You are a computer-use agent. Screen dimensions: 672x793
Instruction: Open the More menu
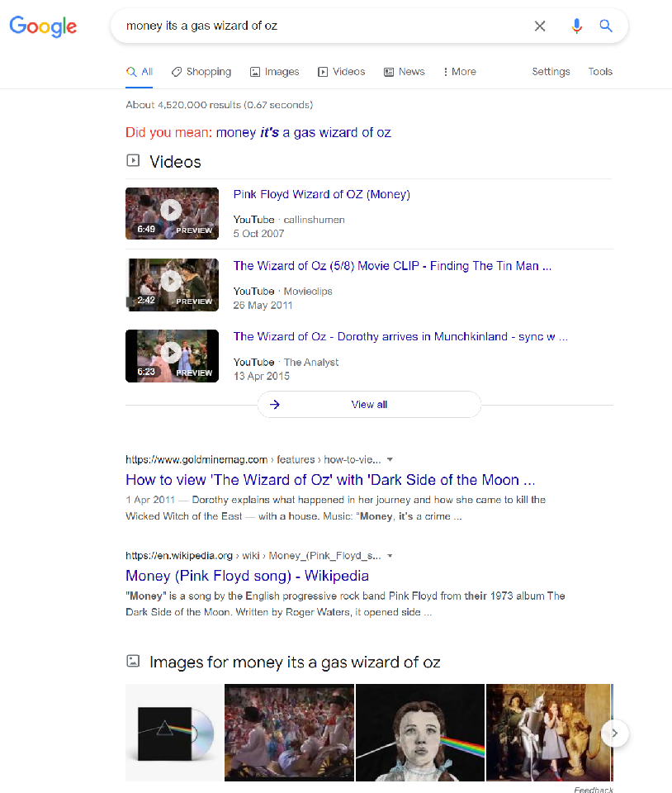pos(460,72)
